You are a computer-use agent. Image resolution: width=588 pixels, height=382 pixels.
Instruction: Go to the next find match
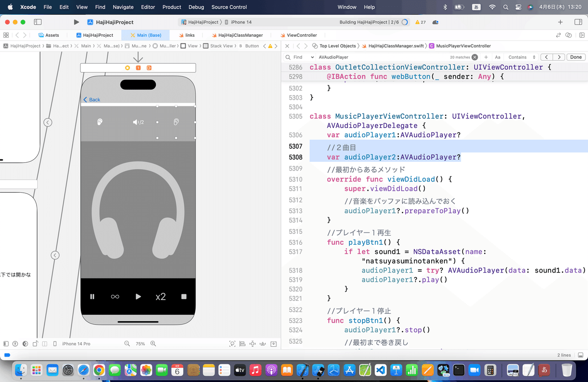click(x=559, y=57)
